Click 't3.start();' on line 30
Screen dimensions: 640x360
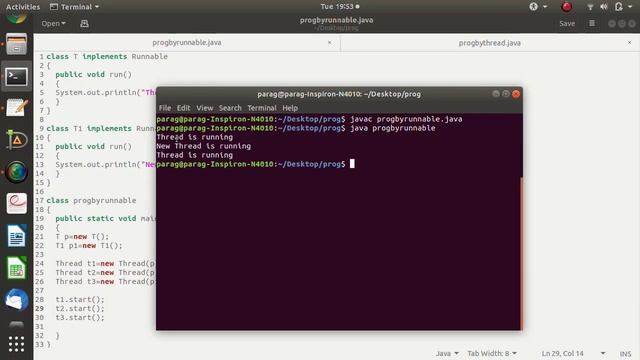[x=80, y=318]
